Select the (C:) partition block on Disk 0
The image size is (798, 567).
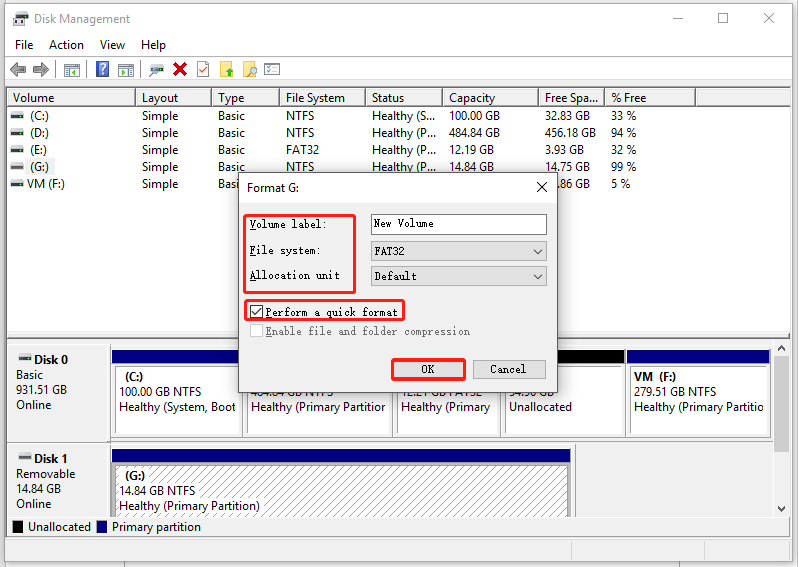coord(176,400)
